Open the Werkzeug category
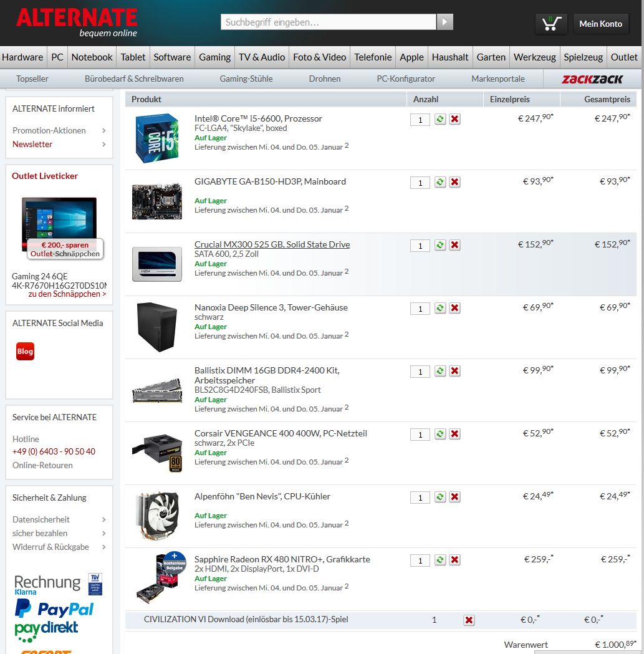The height and width of the screenshot is (654, 644). [x=534, y=57]
